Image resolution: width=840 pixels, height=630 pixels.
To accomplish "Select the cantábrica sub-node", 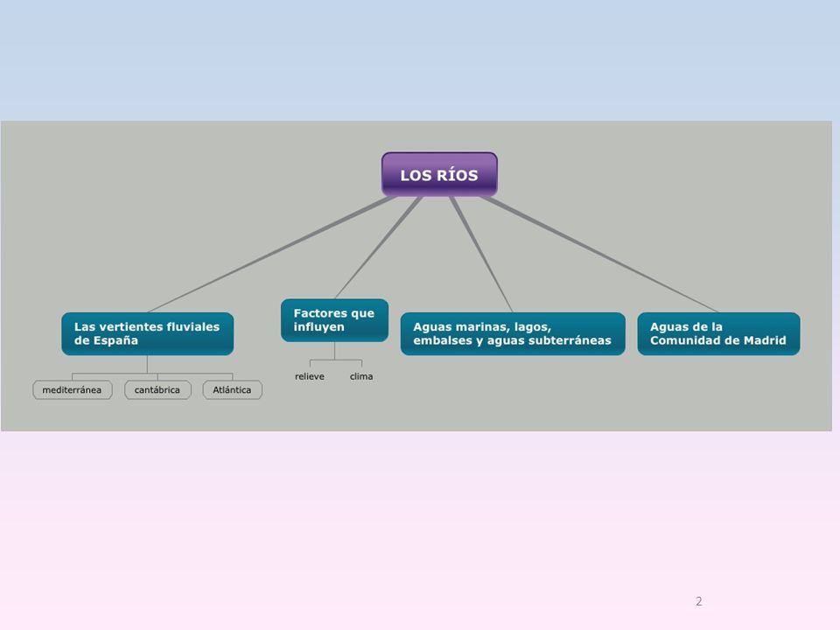I will coord(157,390).
